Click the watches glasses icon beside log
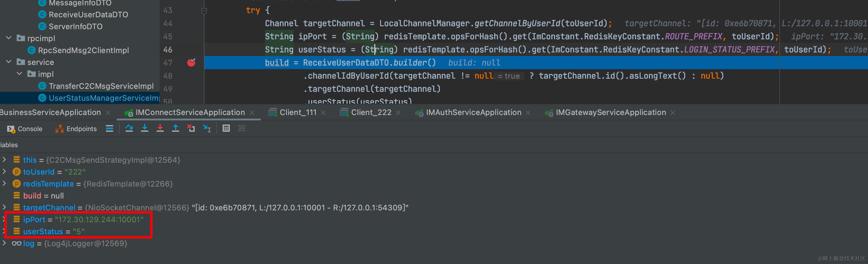This screenshot has height=264, width=868. tap(16, 243)
